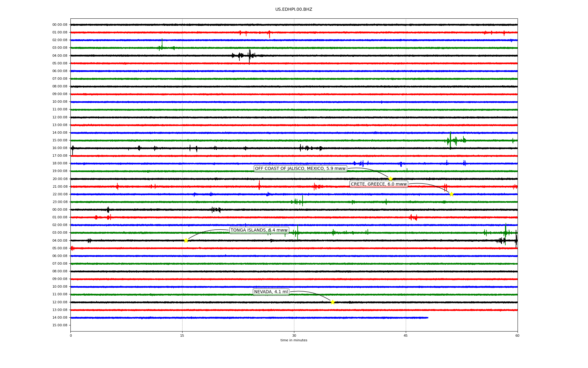Click the 17:00:08 row time label
The width and height of the screenshot is (588, 368).
[x=60, y=156]
